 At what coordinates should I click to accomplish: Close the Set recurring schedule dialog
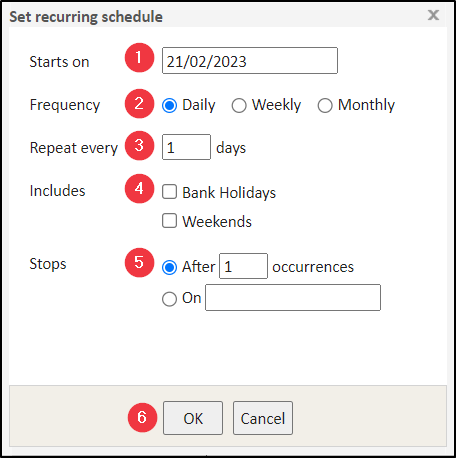click(433, 15)
